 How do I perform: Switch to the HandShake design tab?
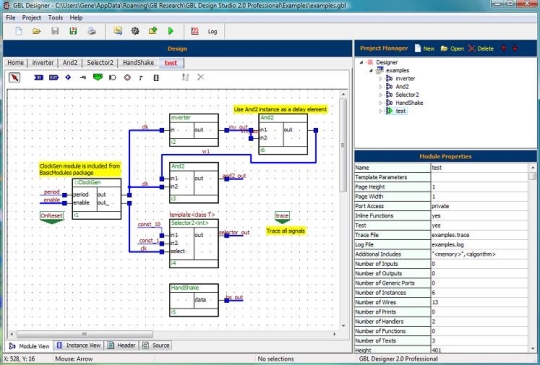click(138, 63)
